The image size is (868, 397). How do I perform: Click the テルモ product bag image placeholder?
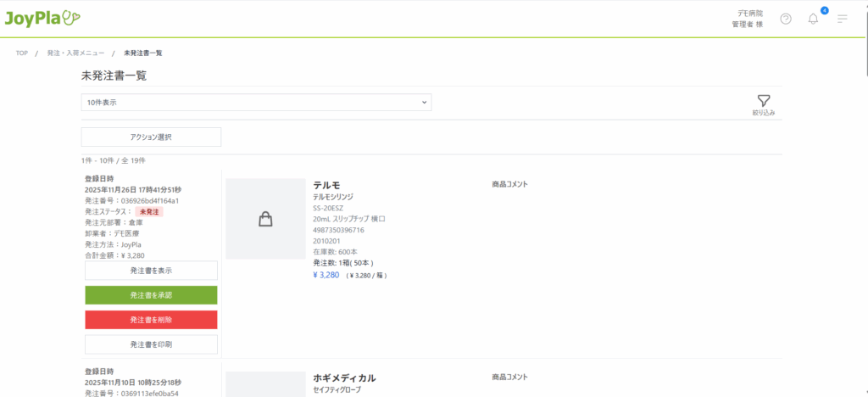coord(265,219)
